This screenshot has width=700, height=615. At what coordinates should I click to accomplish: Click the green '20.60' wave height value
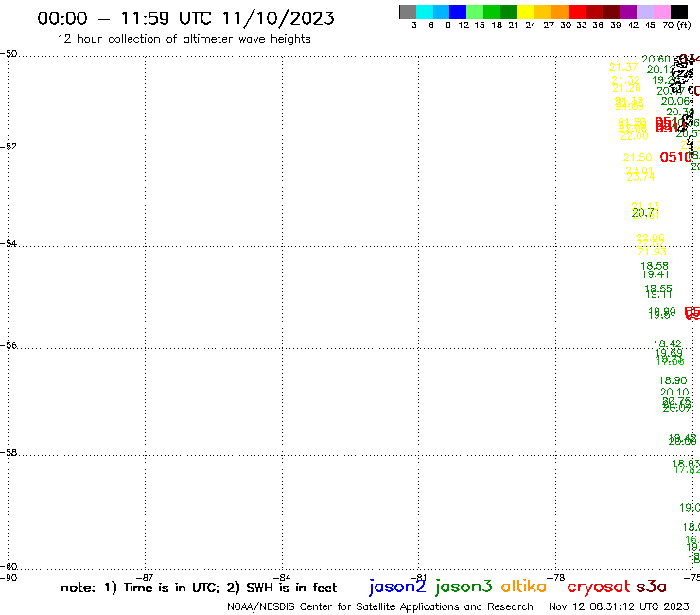click(656, 59)
